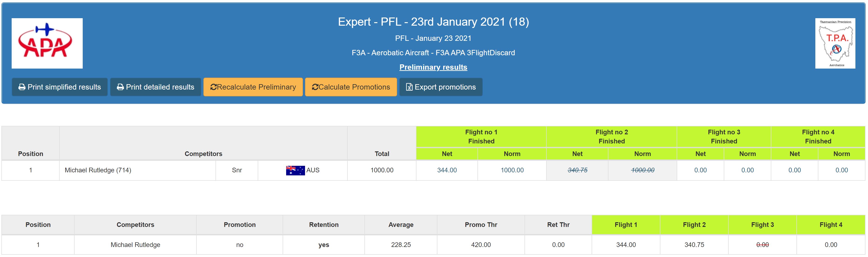This screenshot has height=257, width=868.
Task: Click the Flight no 3 net score
Action: [700, 170]
